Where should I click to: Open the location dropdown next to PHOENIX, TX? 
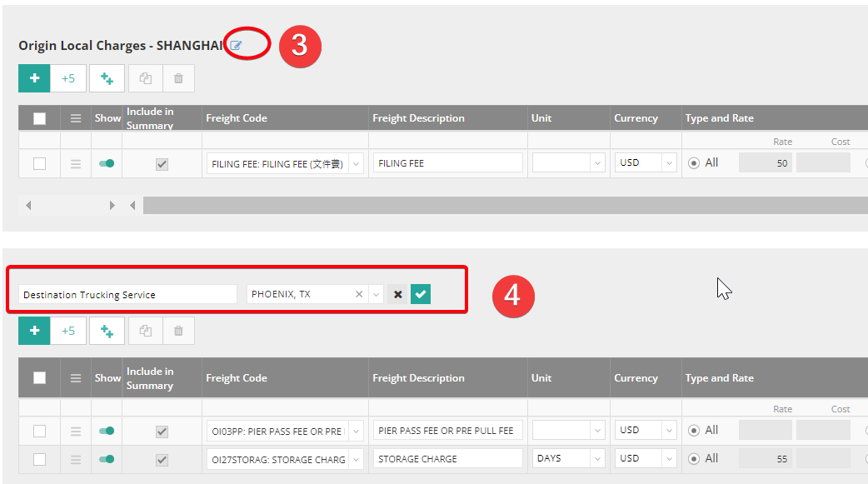(x=375, y=294)
